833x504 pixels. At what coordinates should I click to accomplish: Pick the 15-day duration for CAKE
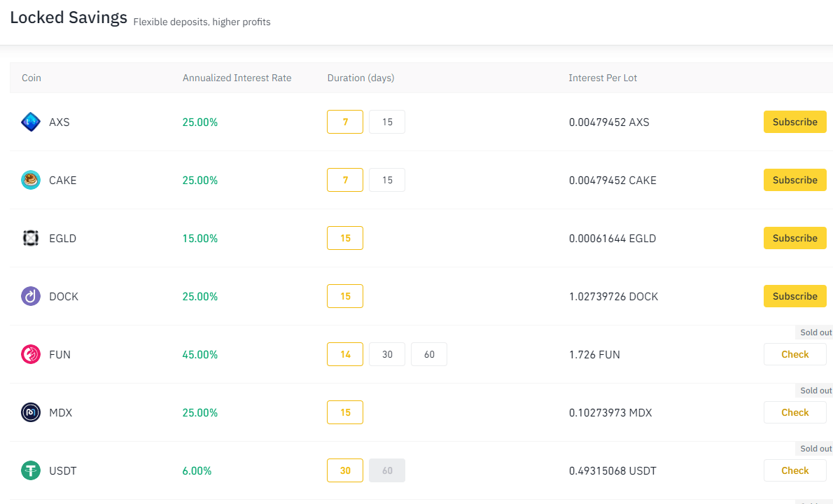pos(386,180)
